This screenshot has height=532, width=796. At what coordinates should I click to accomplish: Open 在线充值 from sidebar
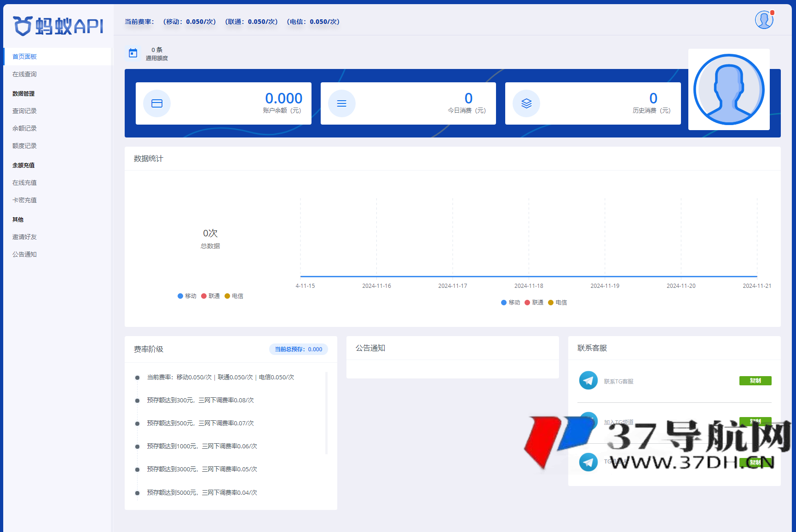tap(25, 183)
